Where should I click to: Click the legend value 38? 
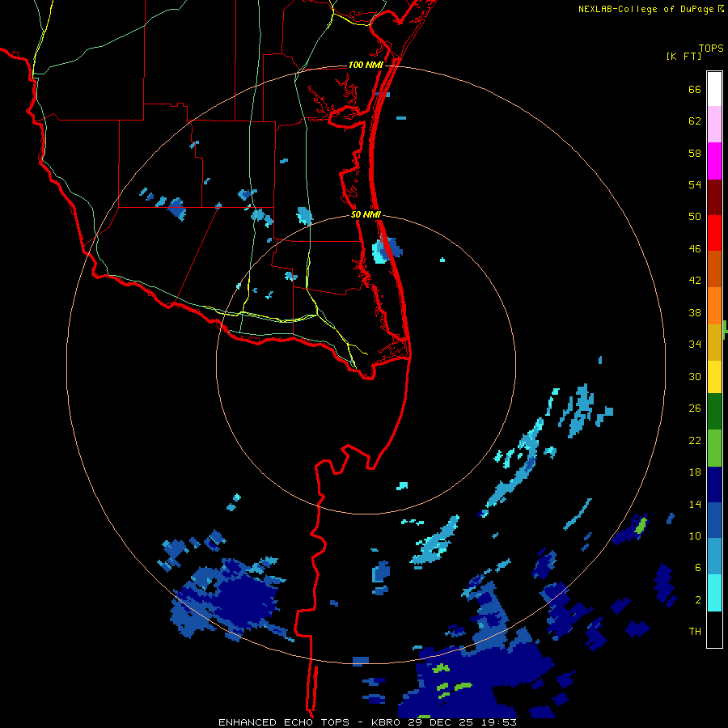695,313
